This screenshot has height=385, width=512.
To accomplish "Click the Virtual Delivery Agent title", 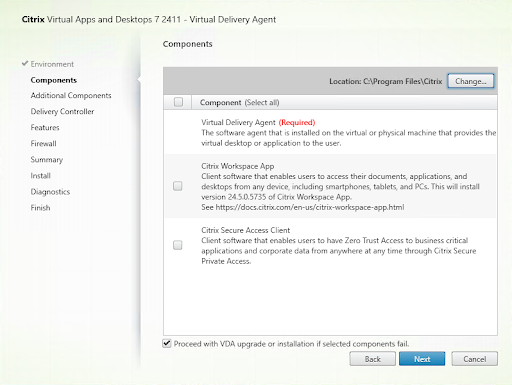I will (238, 122).
